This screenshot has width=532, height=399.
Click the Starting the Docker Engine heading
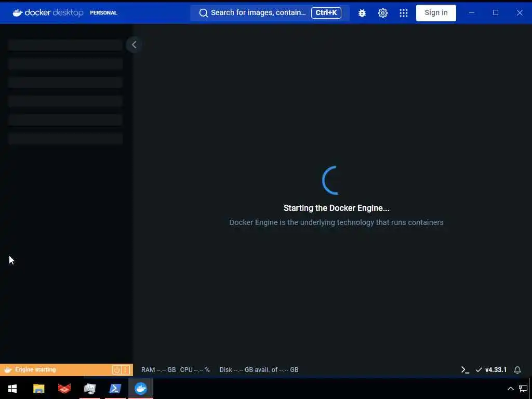(x=336, y=208)
